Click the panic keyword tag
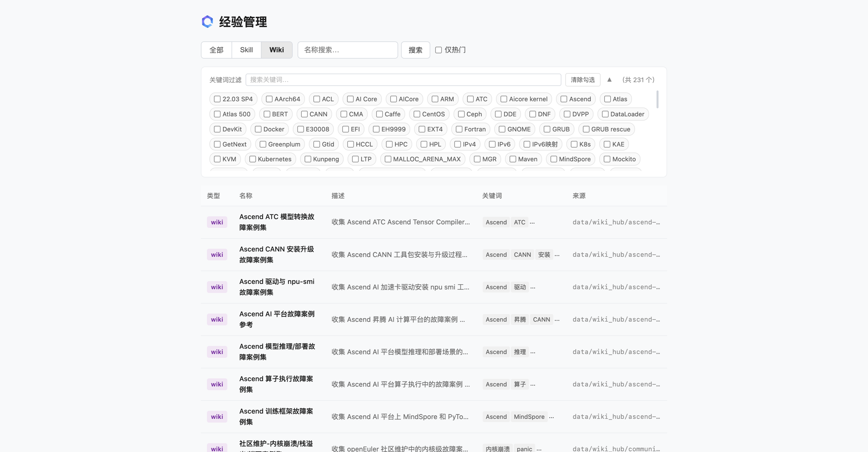 coord(524,449)
